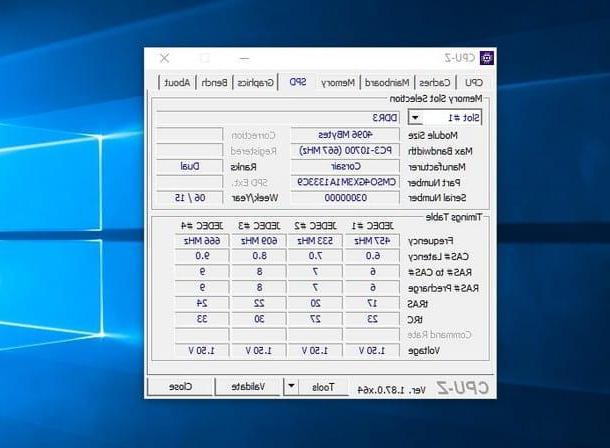Select the SPD tab
Image resolution: width=610 pixels, height=448 pixels.
point(298,82)
